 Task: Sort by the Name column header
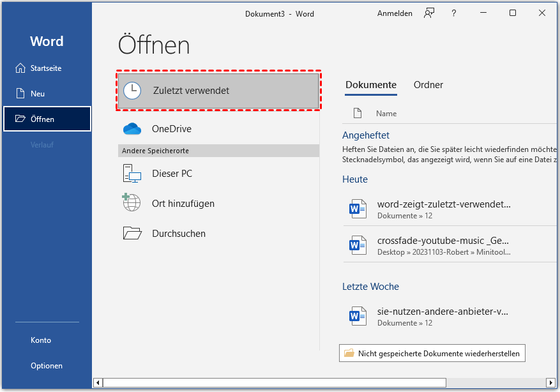(x=386, y=114)
